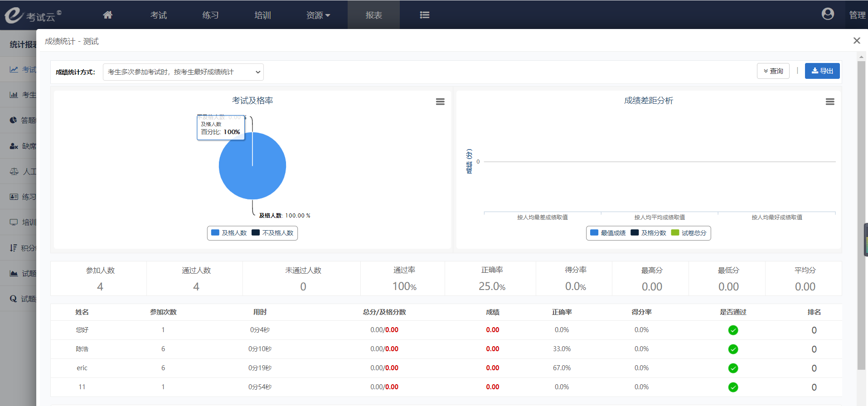The height and width of the screenshot is (406, 868).
Task: Click 按人均最好成绩取值 axis label
Action: pyautogui.click(x=777, y=217)
